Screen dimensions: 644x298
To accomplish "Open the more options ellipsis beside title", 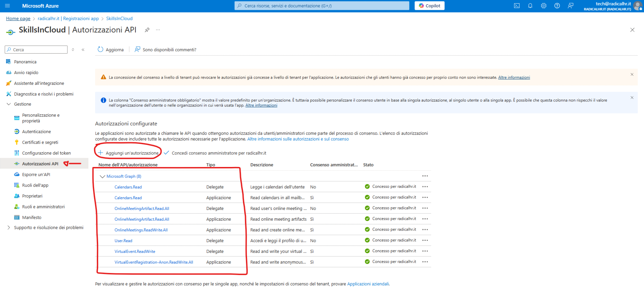I will (x=158, y=30).
